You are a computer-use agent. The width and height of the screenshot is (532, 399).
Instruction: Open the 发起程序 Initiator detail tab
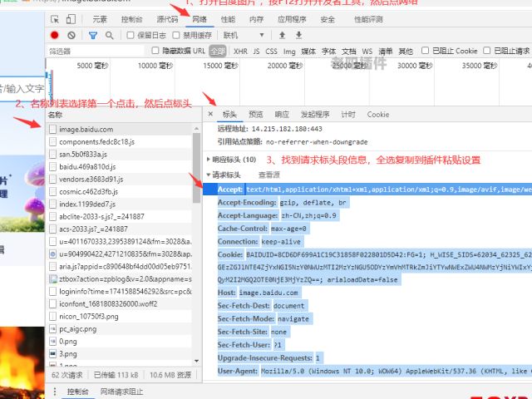click(x=315, y=115)
